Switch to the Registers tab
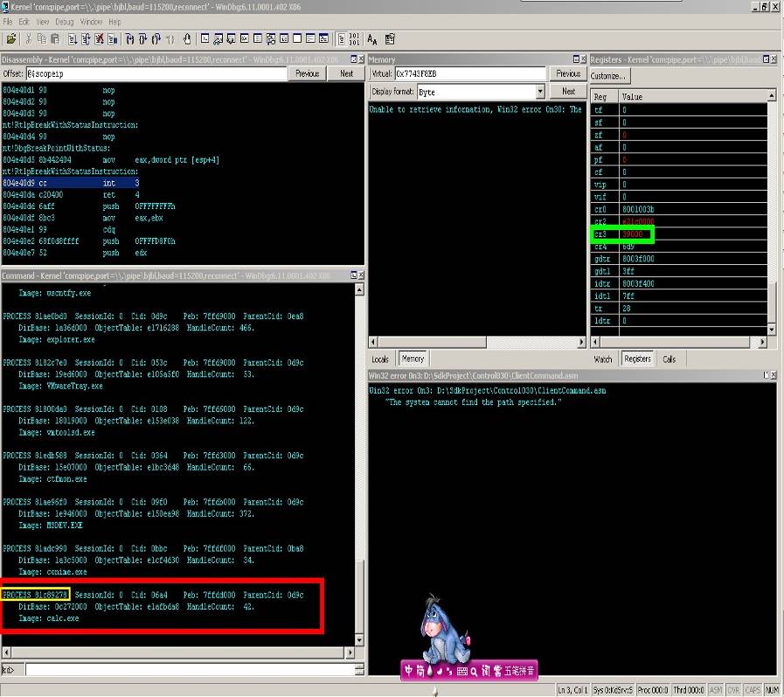Viewport: 784px width, 697px height. click(x=637, y=359)
